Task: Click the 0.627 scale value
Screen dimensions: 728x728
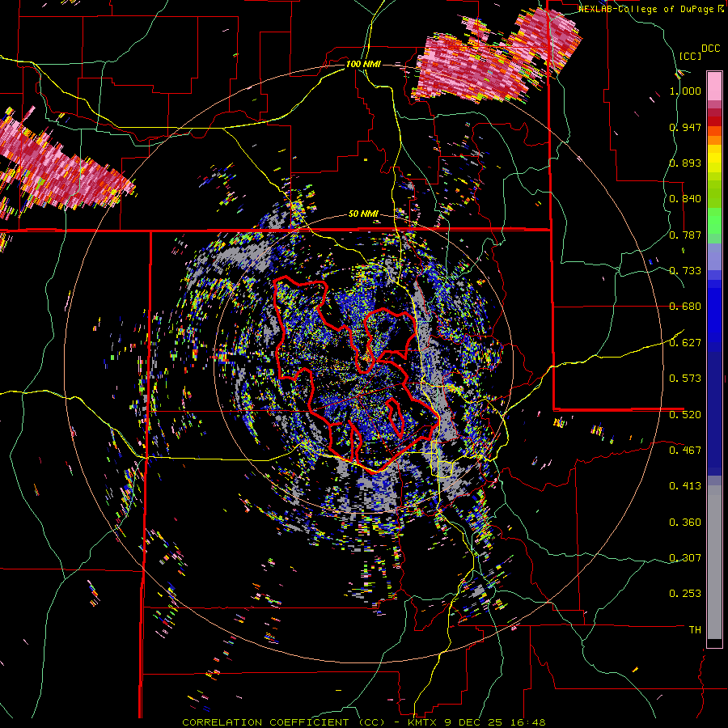Action: [685, 343]
